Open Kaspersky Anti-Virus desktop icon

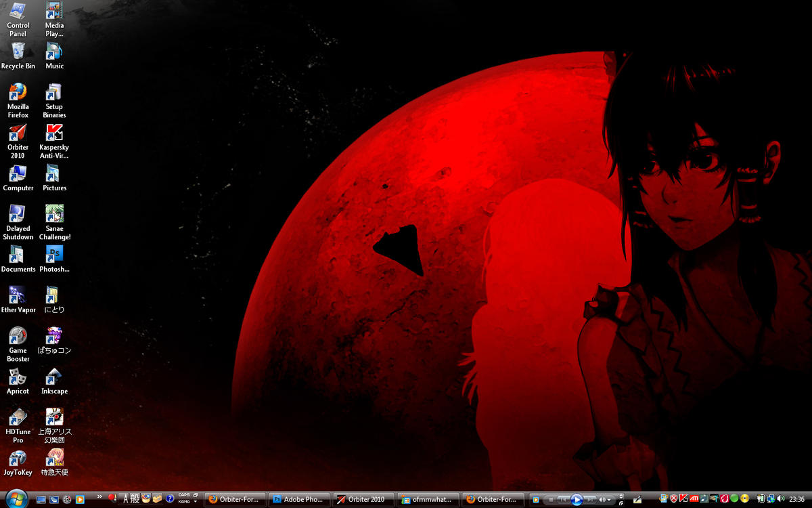point(54,141)
